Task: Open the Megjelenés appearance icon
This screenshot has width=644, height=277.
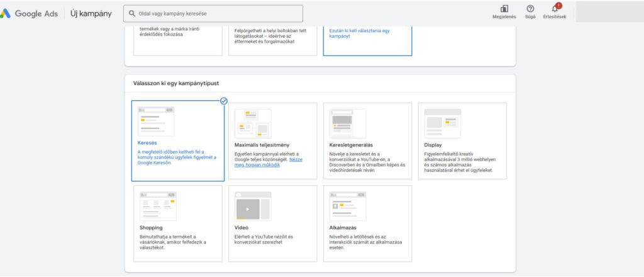Action: pos(504,9)
